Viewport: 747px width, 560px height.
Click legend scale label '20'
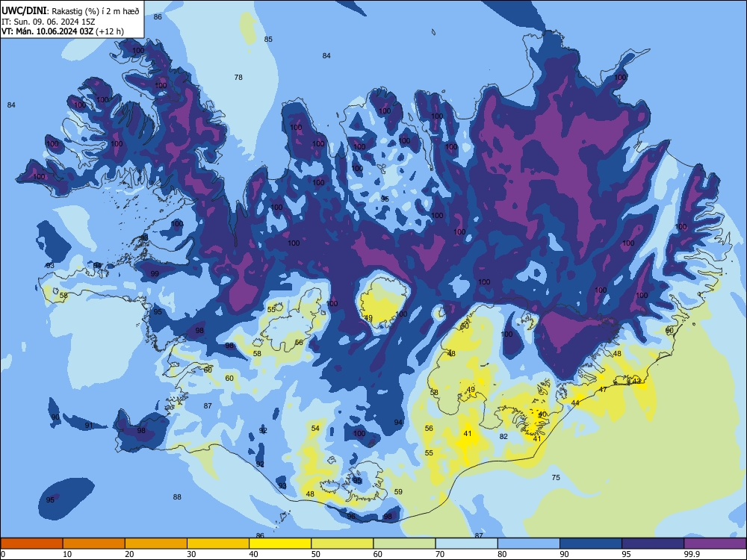coord(129,554)
